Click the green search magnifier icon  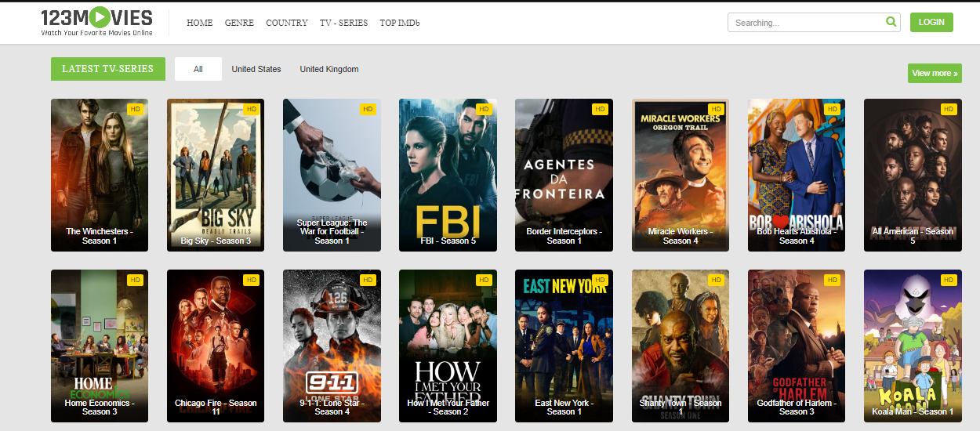(x=891, y=22)
